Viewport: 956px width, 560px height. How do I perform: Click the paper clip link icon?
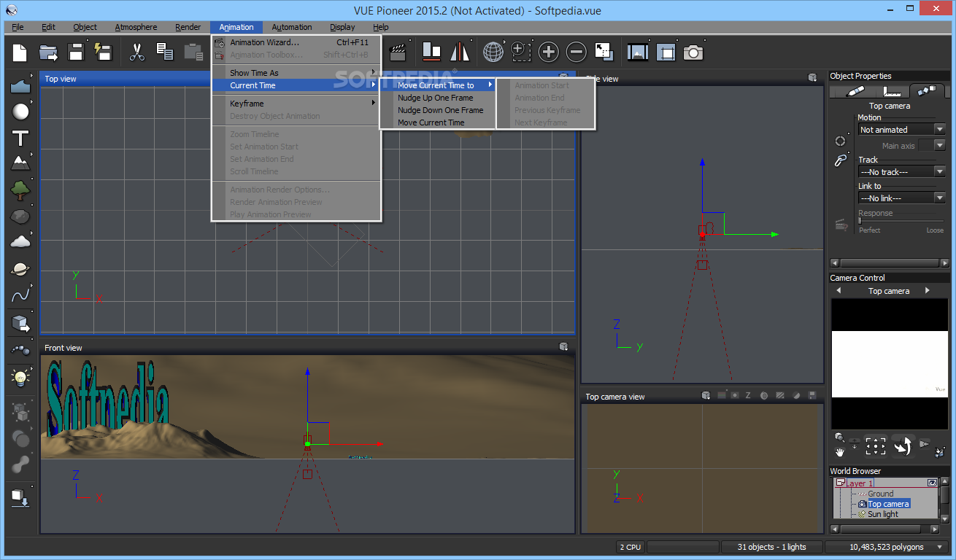[840, 160]
